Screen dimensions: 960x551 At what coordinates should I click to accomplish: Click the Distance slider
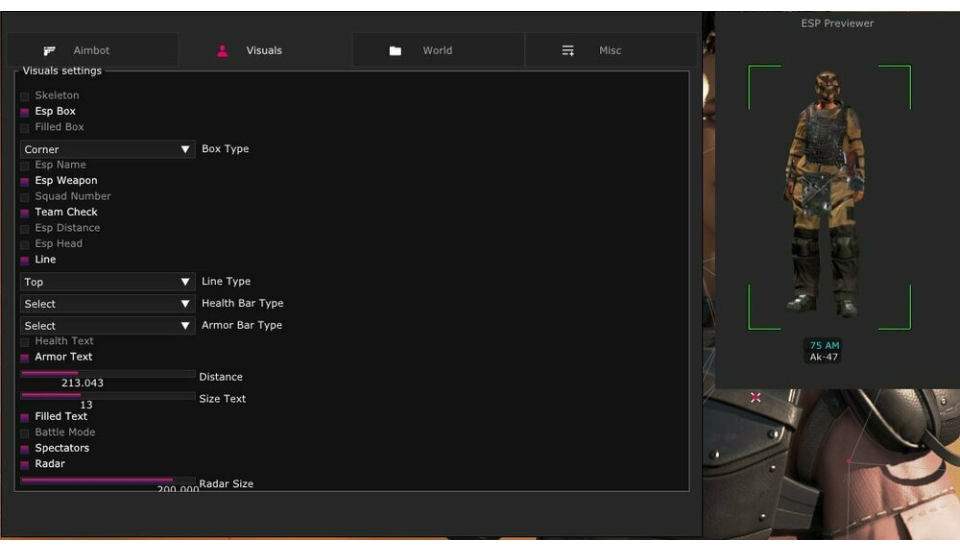coord(108,373)
